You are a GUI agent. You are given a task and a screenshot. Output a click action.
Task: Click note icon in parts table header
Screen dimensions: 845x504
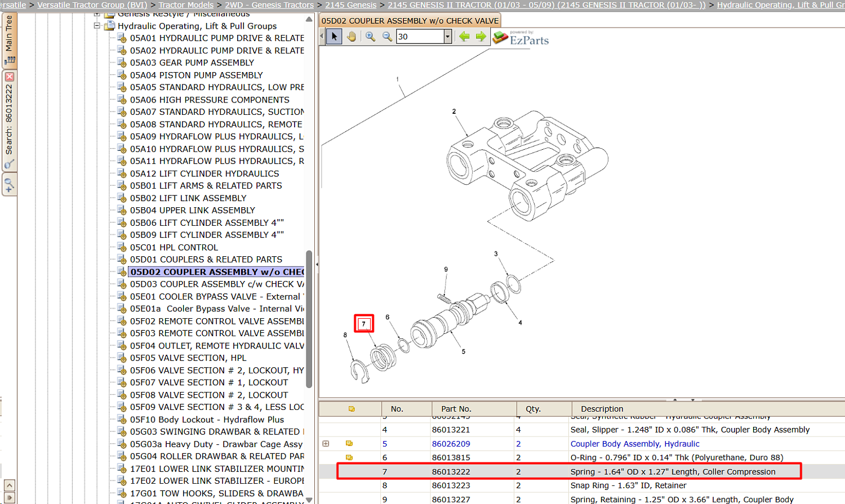click(352, 409)
